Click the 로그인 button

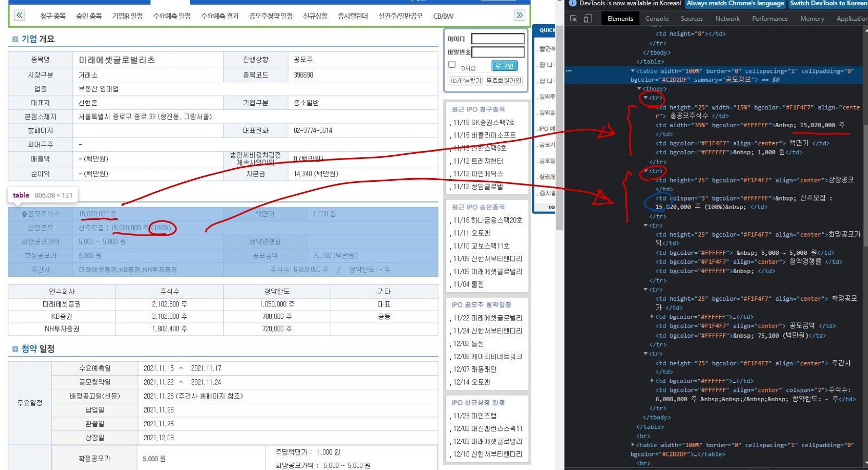pyautogui.click(x=504, y=66)
